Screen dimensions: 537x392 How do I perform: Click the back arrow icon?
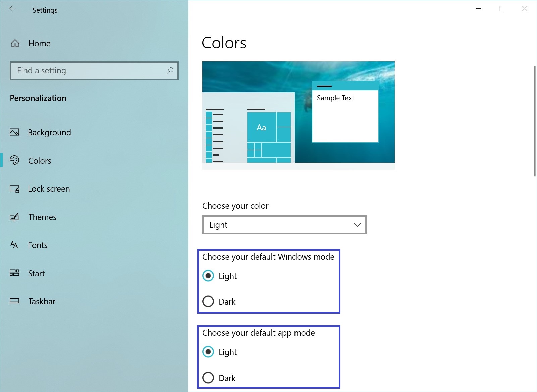12,9
